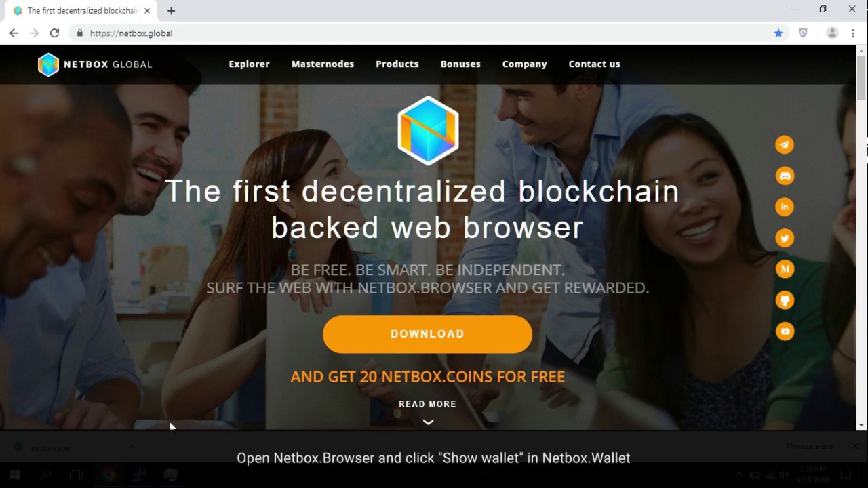Open the LinkedIn social icon
This screenshot has height=488, width=868.
click(x=785, y=207)
